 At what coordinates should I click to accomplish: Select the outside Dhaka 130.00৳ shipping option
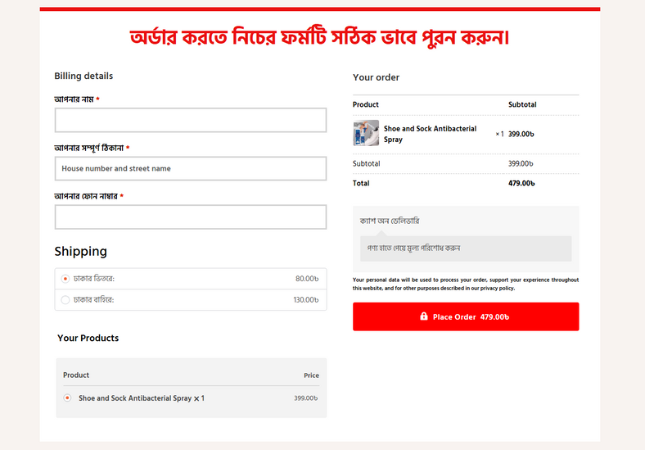[x=66, y=300]
